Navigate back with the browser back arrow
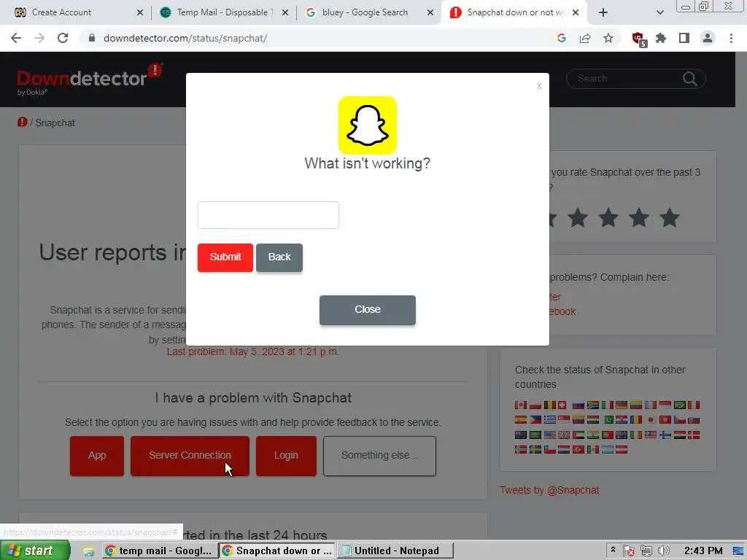The width and height of the screenshot is (747, 560). coord(16,38)
